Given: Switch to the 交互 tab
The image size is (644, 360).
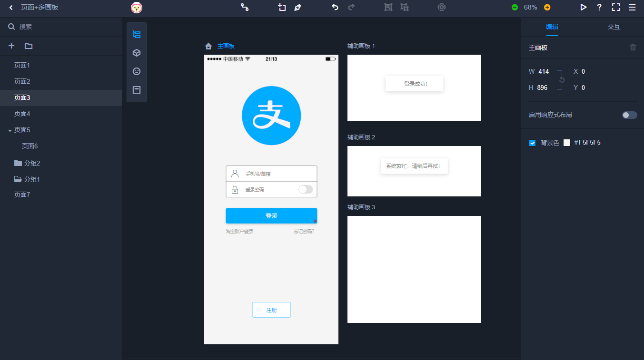Looking at the screenshot, I should [614, 27].
